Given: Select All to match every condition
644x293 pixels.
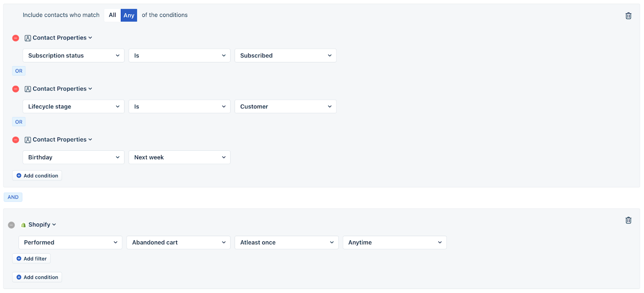Looking at the screenshot, I should (112, 15).
